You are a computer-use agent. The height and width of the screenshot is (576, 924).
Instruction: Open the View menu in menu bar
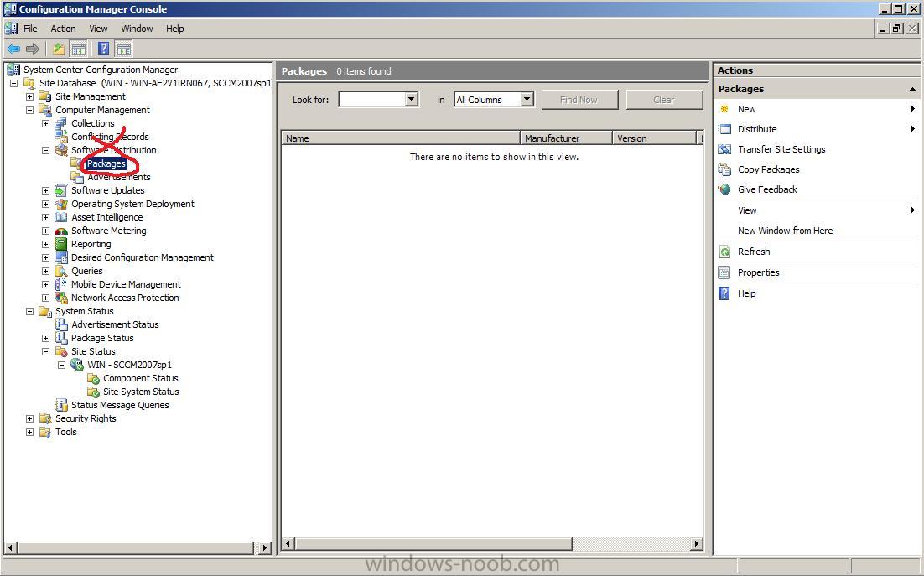[x=98, y=29]
